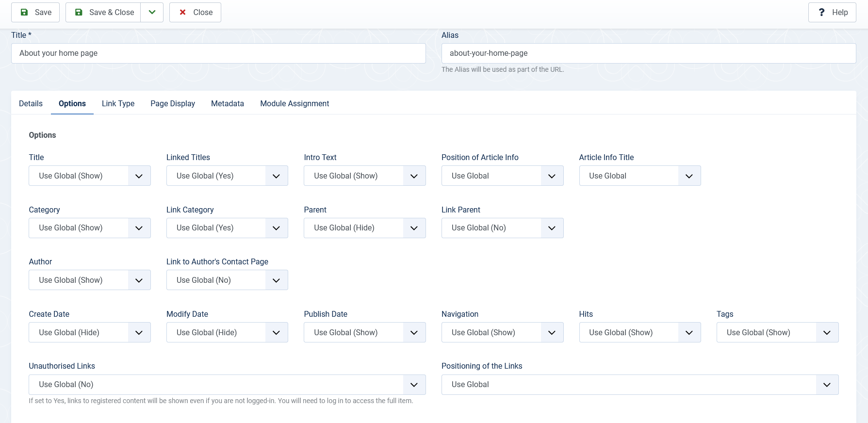Viewport: 868px width, 423px height.
Task: Expand Positioning of the Links dropdown
Action: tap(640, 385)
